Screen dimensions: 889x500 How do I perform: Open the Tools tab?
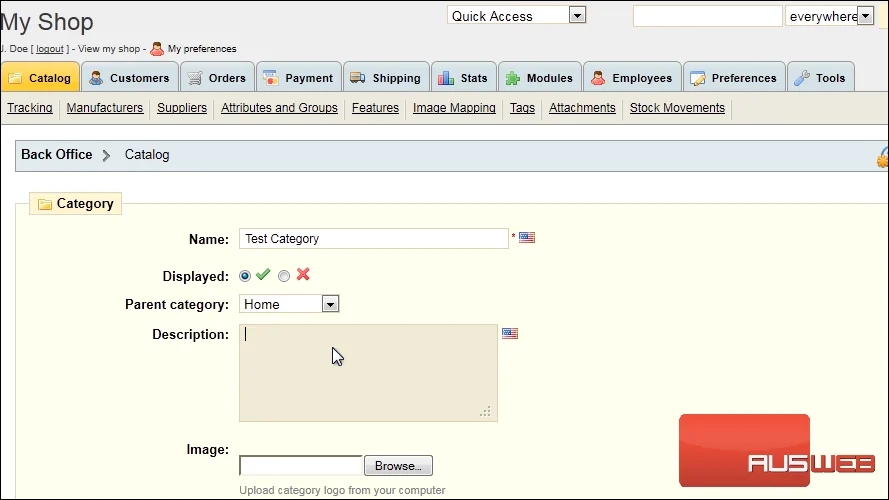[x=820, y=78]
